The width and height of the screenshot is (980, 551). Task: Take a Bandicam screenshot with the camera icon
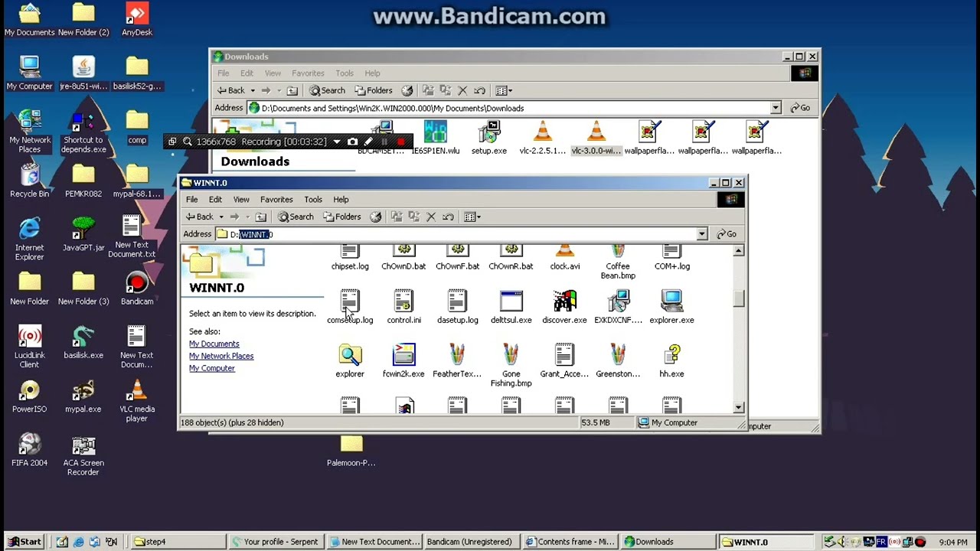[352, 142]
